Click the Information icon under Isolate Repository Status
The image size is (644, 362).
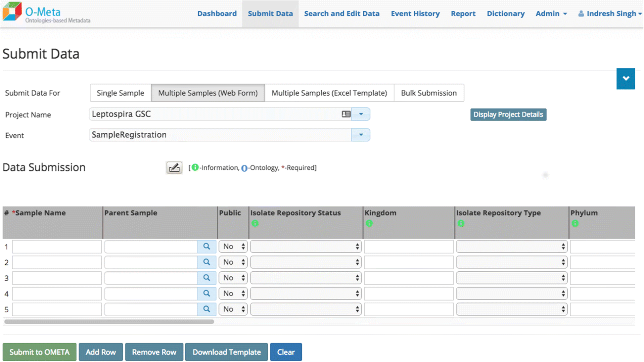coord(254,223)
